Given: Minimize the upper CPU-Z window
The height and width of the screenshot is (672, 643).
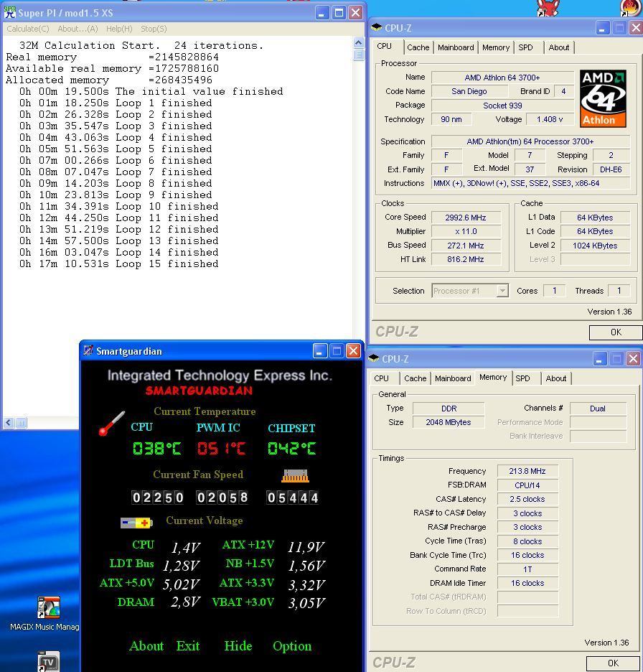Looking at the screenshot, I should pyautogui.click(x=602, y=28).
